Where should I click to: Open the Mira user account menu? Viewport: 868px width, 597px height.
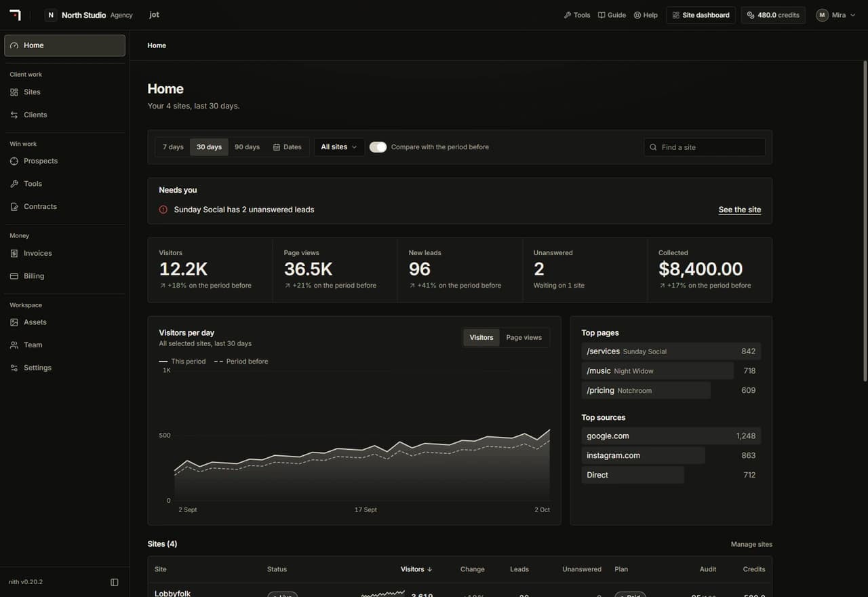pos(835,15)
